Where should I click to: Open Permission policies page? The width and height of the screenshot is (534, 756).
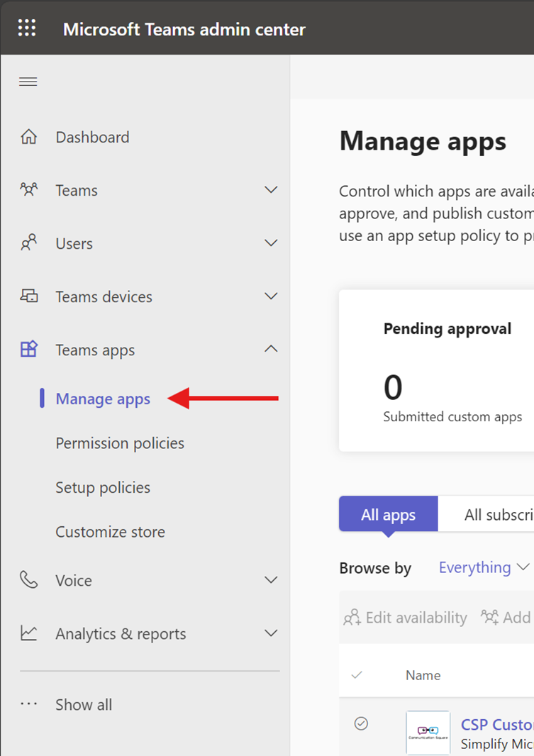point(120,443)
